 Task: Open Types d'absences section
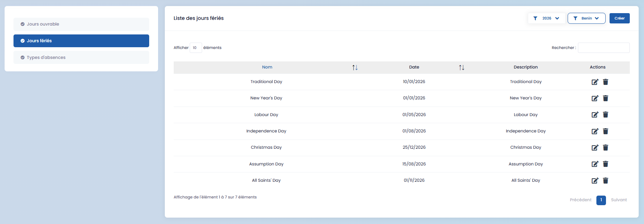point(81,58)
